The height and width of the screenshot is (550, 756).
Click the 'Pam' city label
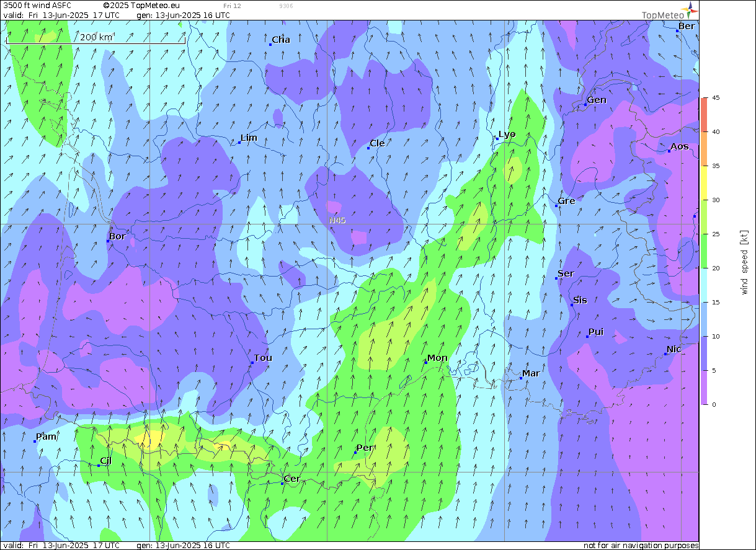(x=47, y=437)
